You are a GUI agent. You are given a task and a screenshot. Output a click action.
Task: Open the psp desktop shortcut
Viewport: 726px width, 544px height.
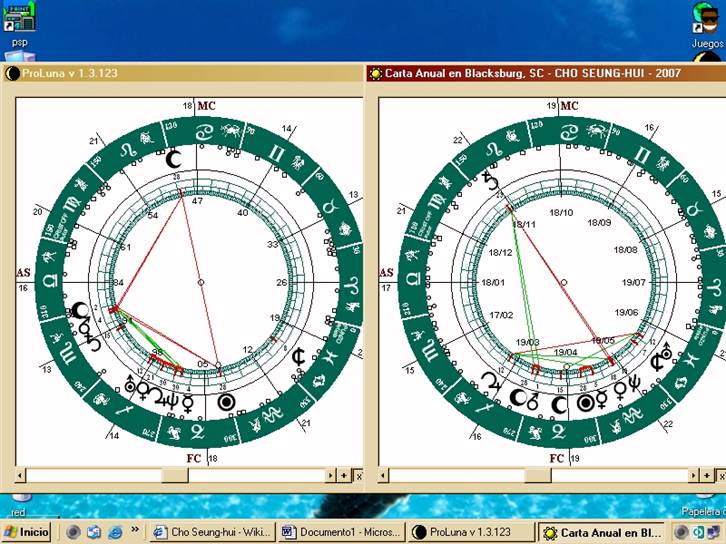click(19, 20)
